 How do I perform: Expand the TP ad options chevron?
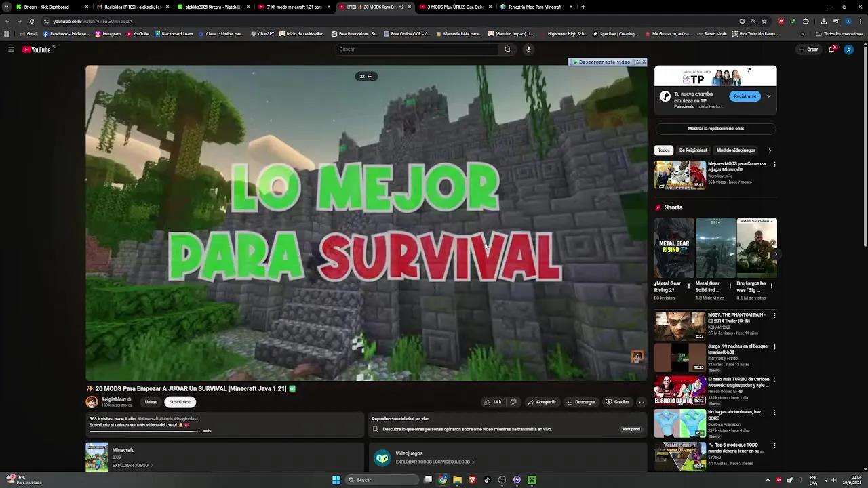(x=768, y=96)
